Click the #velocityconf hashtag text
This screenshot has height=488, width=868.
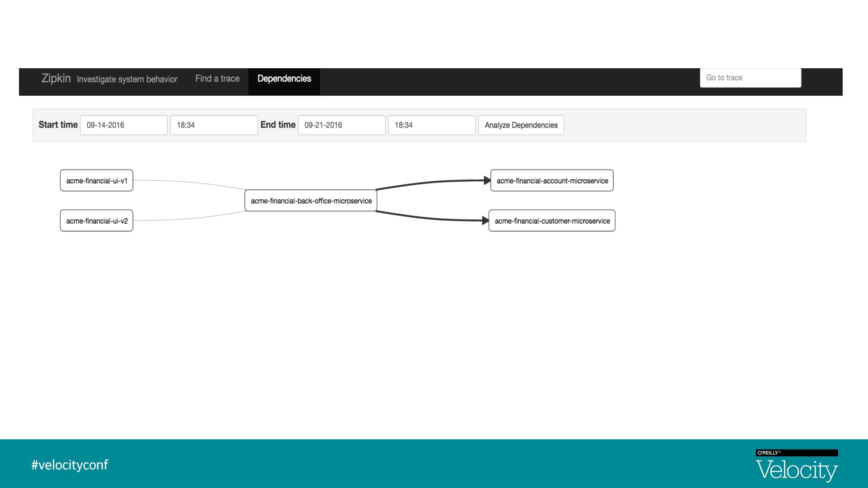pos(70,465)
